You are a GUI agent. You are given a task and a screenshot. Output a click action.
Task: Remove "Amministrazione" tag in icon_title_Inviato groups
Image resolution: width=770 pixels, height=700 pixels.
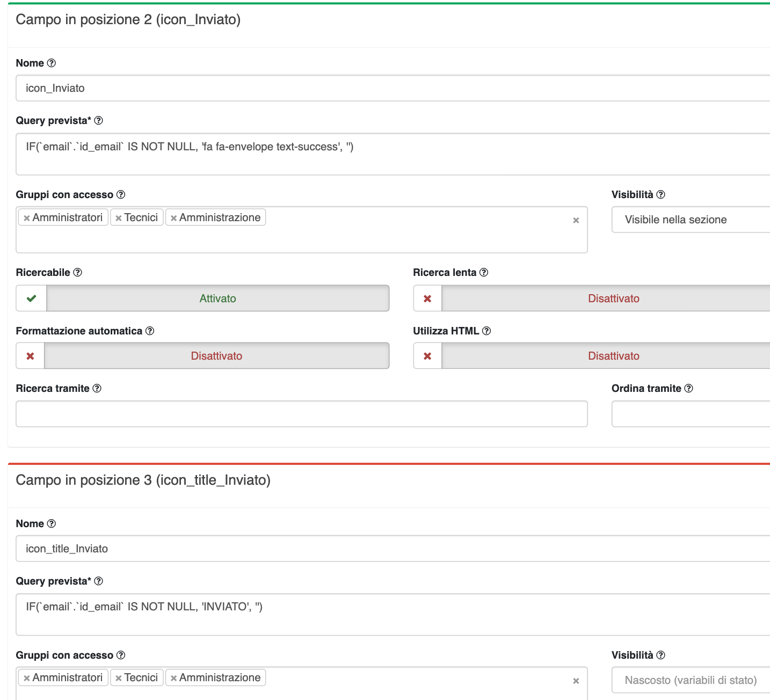tap(173, 677)
